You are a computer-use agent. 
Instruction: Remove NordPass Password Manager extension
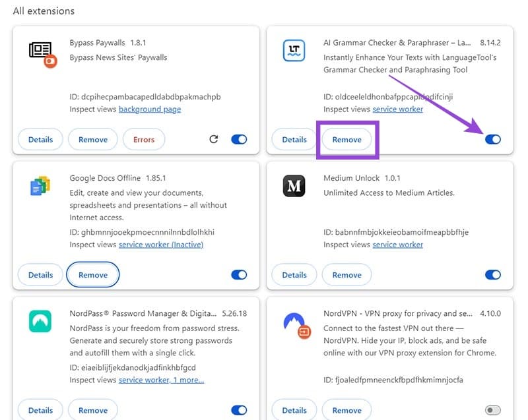(93, 410)
